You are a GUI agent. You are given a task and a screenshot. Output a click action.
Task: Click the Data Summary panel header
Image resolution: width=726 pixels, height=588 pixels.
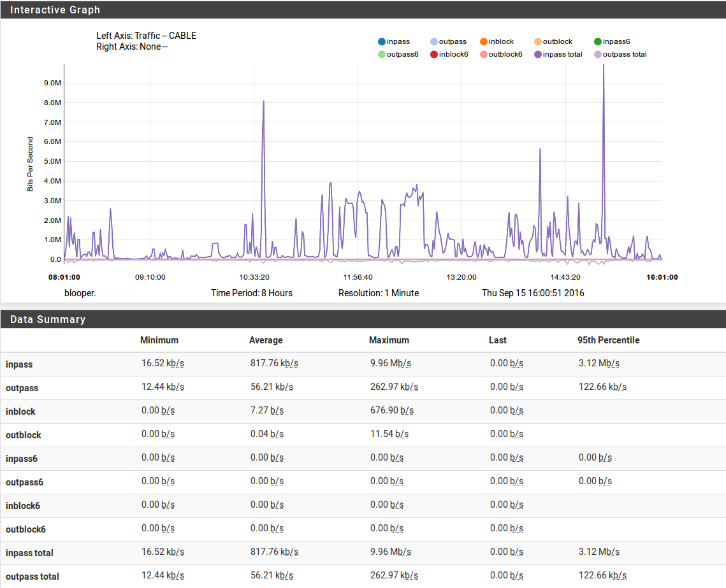[x=48, y=319]
